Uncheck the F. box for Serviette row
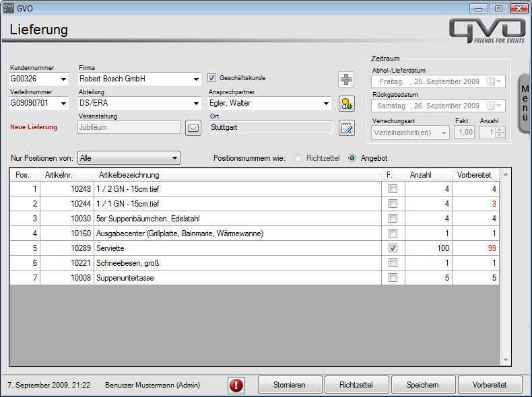This screenshot has width=532, height=397. click(393, 248)
